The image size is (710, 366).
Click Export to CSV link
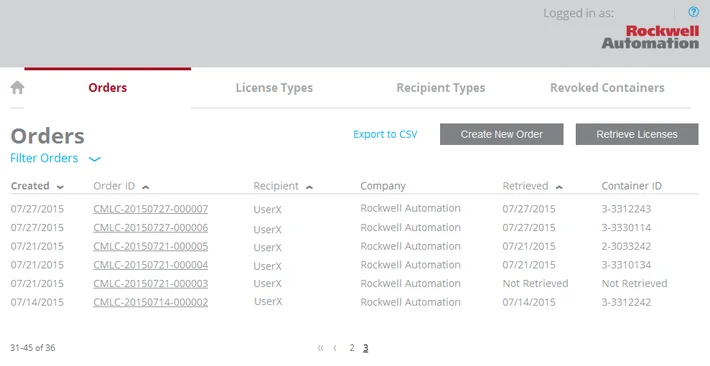[x=385, y=135]
